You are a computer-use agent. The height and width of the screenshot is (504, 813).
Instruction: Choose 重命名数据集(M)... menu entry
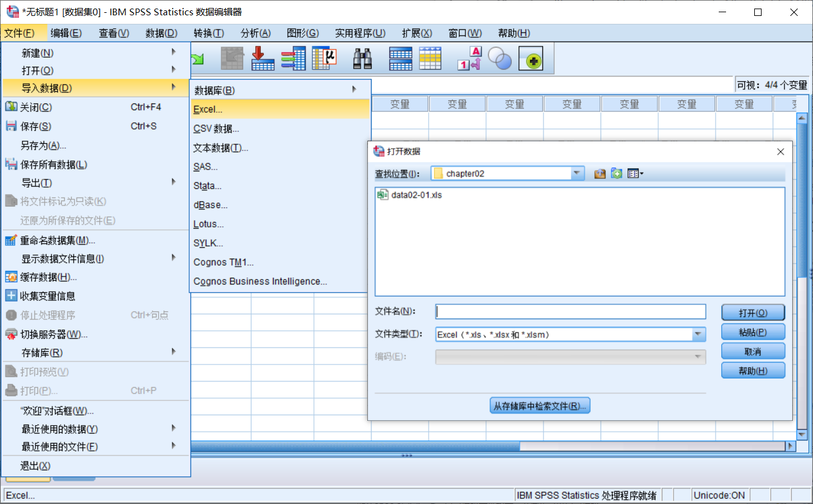[96, 240]
